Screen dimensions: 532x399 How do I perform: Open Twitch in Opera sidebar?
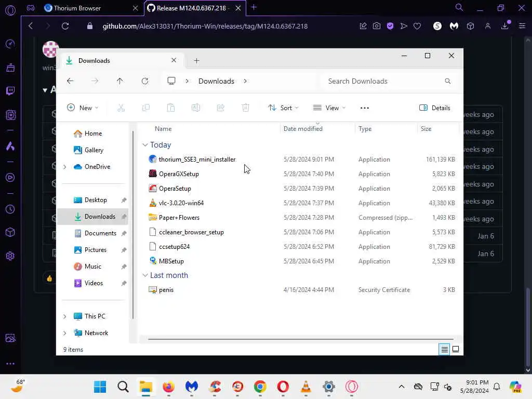point(10,91)
